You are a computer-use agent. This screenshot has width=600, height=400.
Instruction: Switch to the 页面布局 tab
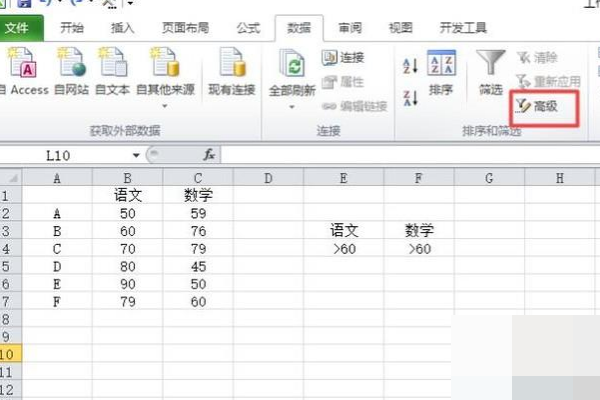pyautogui.click(x=186, y=28)
